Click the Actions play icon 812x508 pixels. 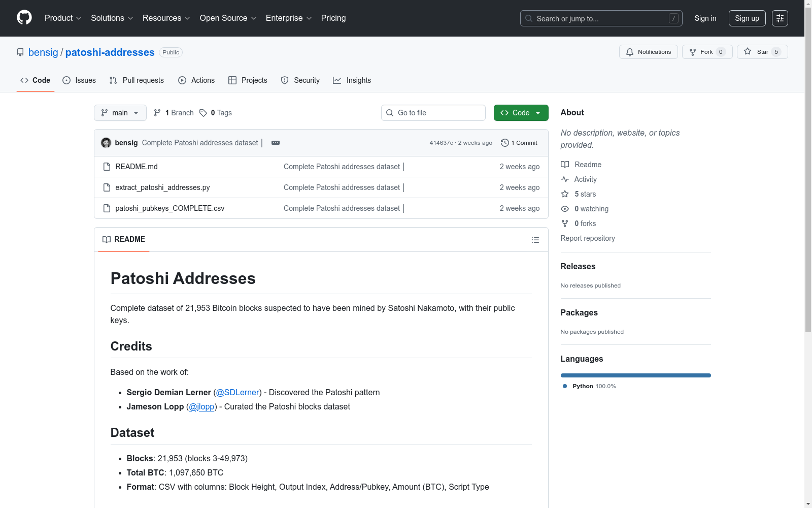click(x=182, y=80)
